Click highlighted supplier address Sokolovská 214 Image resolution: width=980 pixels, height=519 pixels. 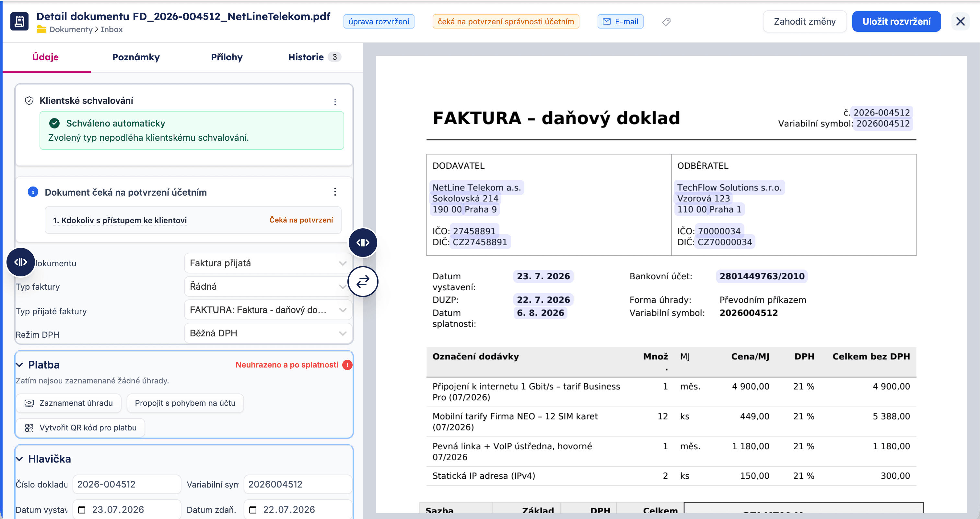click(465, 199)
